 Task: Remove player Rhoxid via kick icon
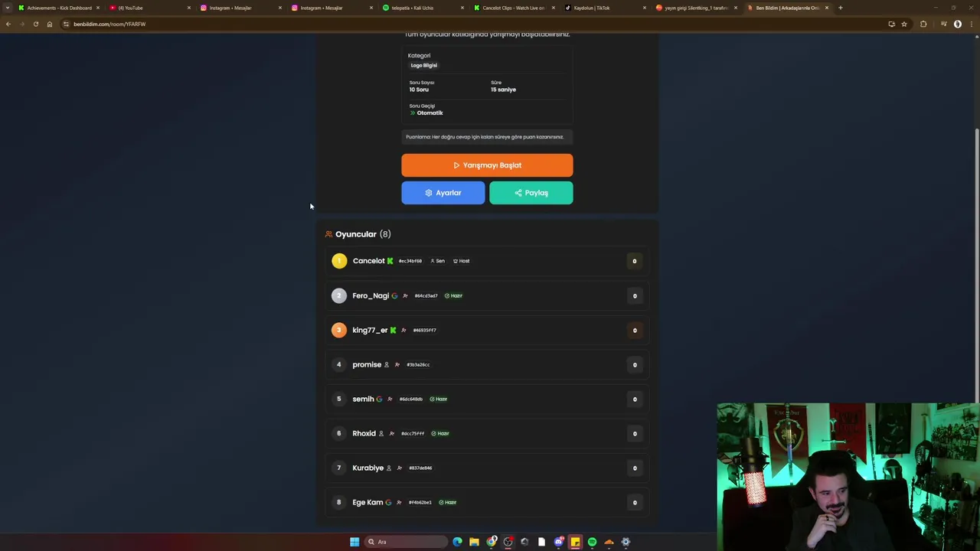[x=392, y=434]
